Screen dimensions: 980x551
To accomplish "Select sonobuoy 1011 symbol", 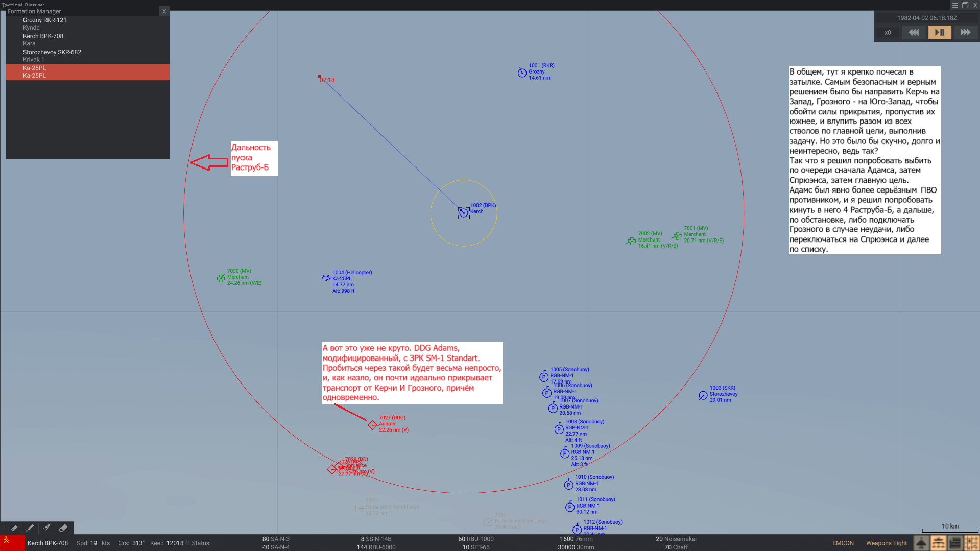I will tap(570, 507).
